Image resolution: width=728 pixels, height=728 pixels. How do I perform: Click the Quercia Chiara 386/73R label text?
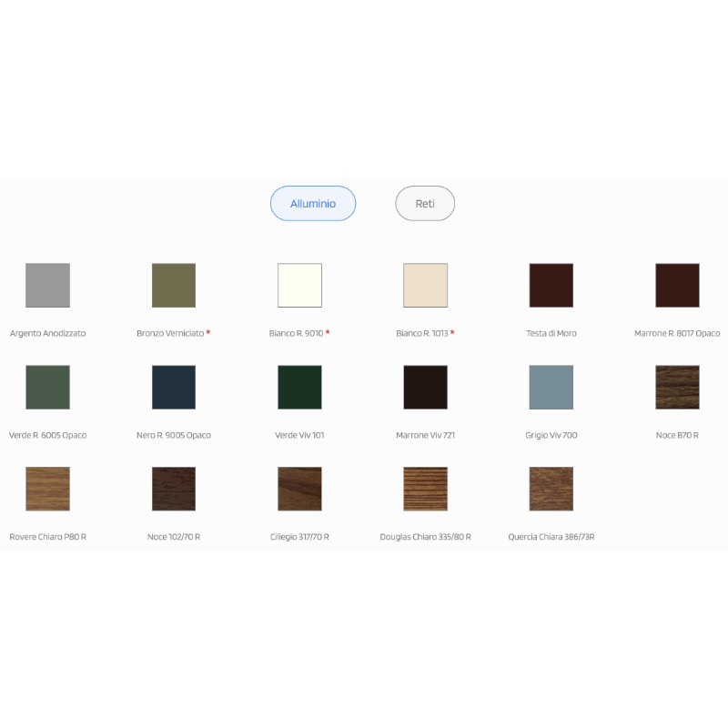551,537
